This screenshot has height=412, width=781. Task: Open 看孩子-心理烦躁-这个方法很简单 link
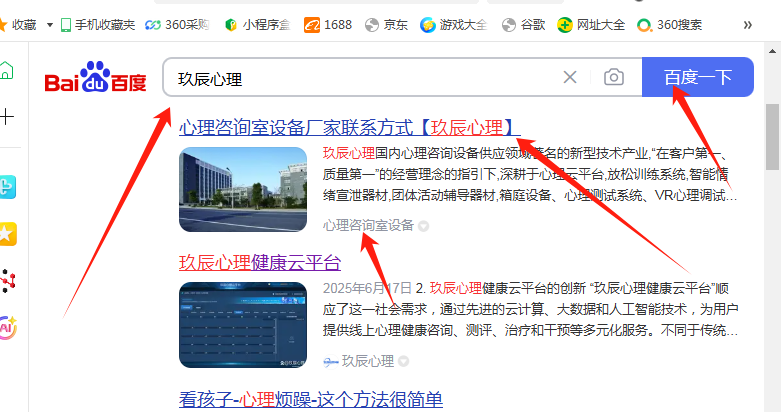[x=311, y=399]
